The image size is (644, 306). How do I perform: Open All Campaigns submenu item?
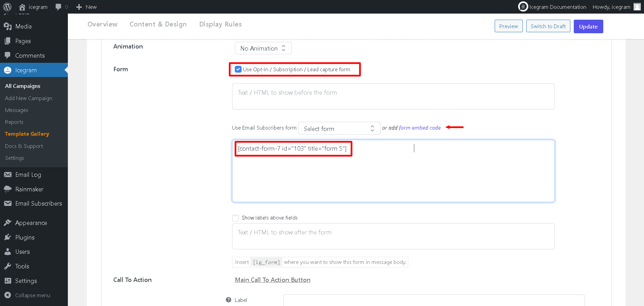coord(23,86)
